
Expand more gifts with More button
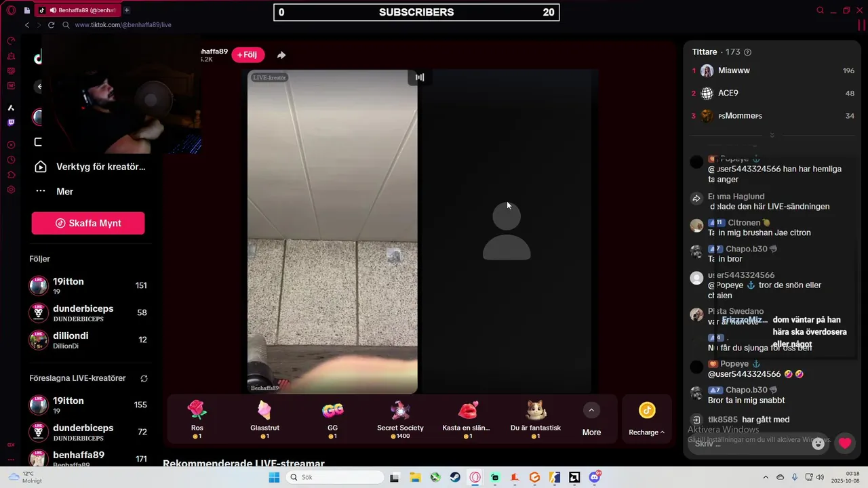click(x=591, y=420)
